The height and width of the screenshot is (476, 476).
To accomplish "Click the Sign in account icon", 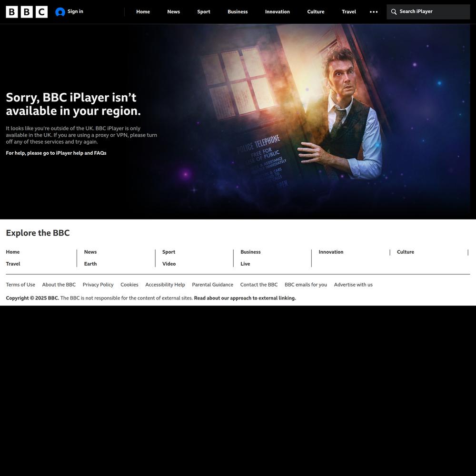I will click(60, 12).
